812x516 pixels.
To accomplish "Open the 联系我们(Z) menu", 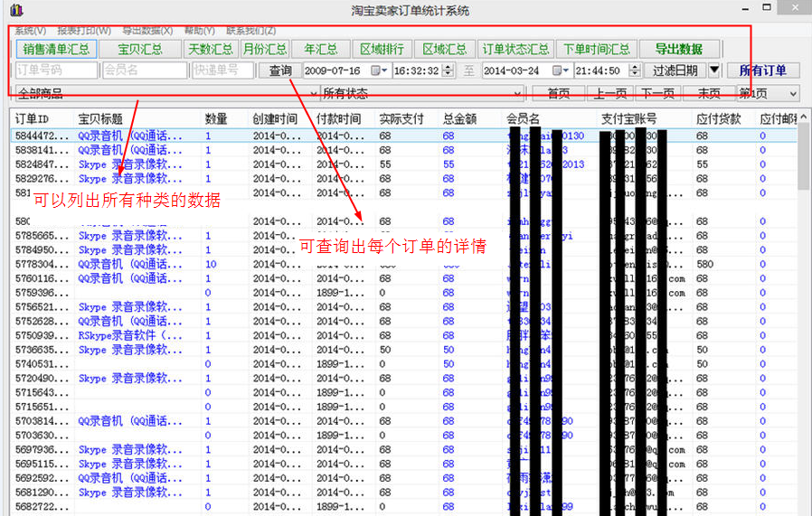I will pyautogui.click(x=251, y=31).
